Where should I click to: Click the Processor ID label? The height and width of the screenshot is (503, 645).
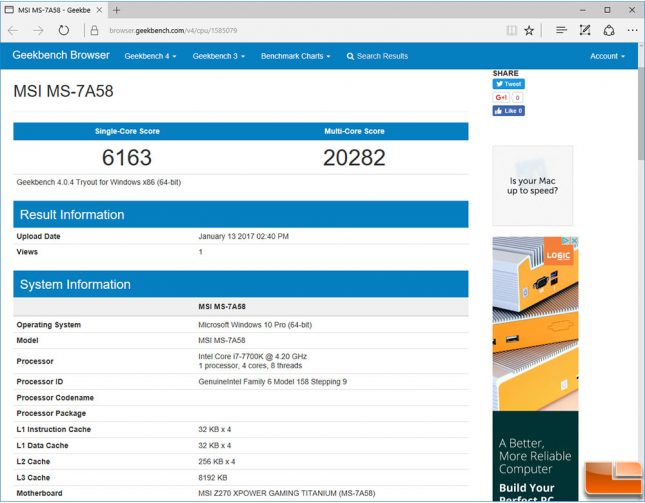pyautogui.click(x=39, y=382)
